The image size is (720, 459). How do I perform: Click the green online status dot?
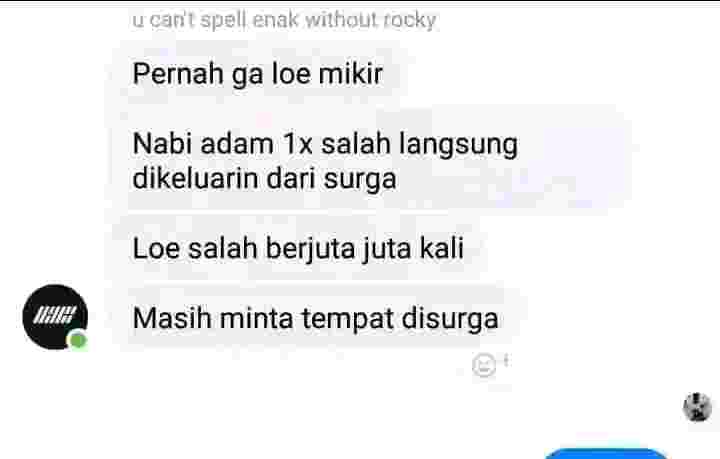point(78,341)
